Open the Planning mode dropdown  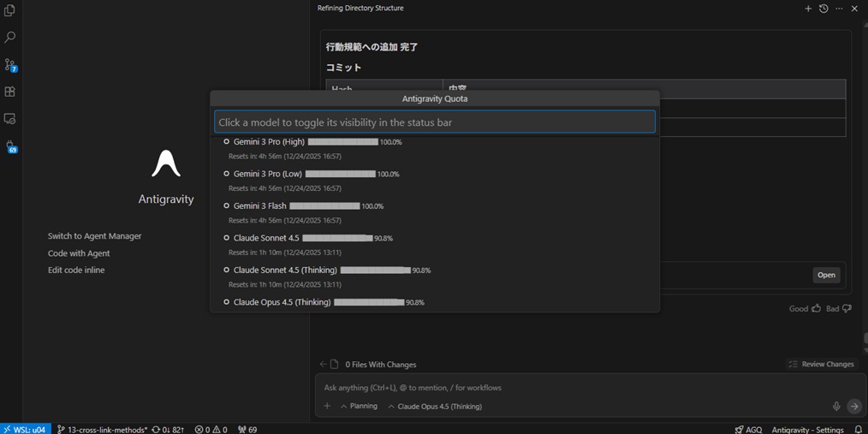coord(359,407)
